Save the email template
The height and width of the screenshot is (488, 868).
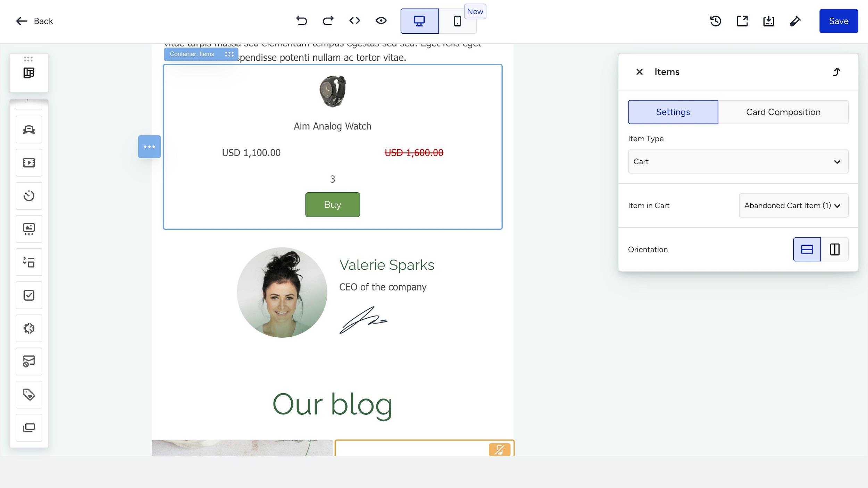click(838, 21)
